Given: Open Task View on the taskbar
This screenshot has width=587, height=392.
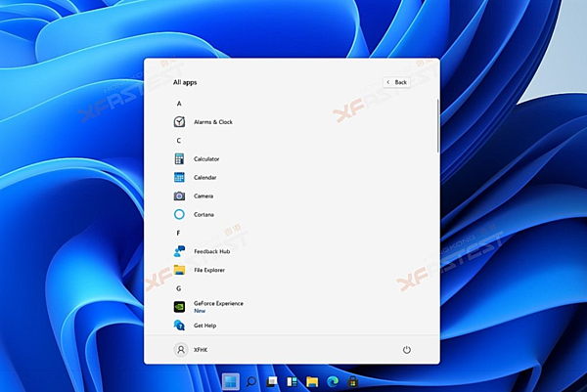Looking at the screenshot, I should pyautogui.click(x=272, y=381).
